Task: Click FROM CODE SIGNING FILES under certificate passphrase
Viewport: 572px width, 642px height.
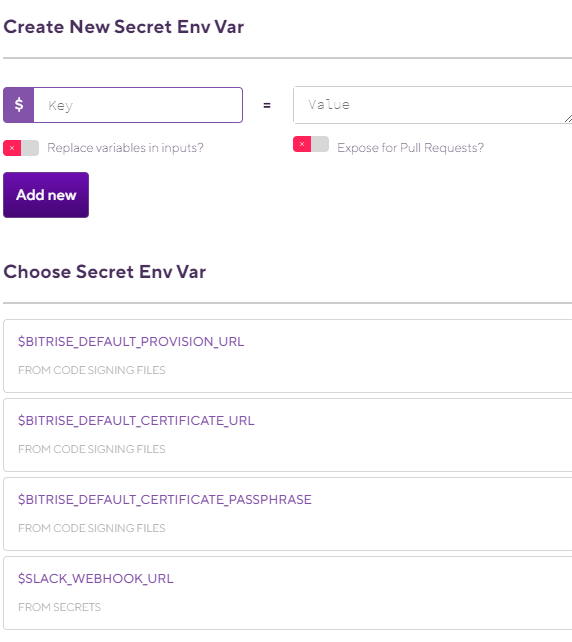Action: coord(92,528)
